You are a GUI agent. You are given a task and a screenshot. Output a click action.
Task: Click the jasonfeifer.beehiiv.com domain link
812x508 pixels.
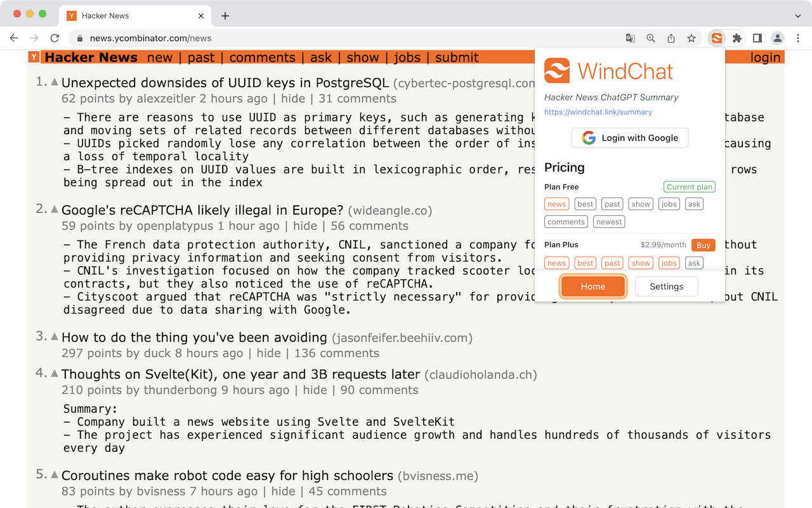402,338
